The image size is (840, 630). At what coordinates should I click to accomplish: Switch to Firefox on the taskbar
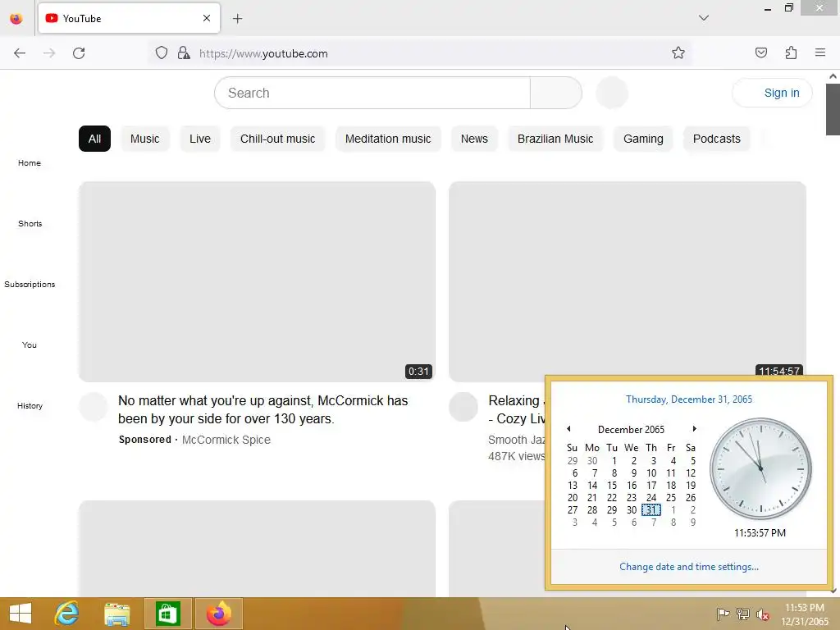(x=218, y=614)
